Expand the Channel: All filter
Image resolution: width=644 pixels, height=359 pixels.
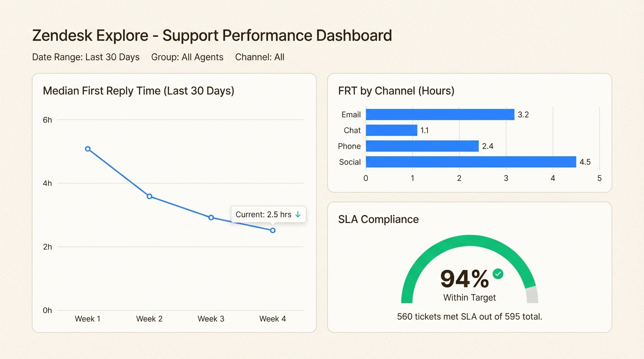coord(259,57)
